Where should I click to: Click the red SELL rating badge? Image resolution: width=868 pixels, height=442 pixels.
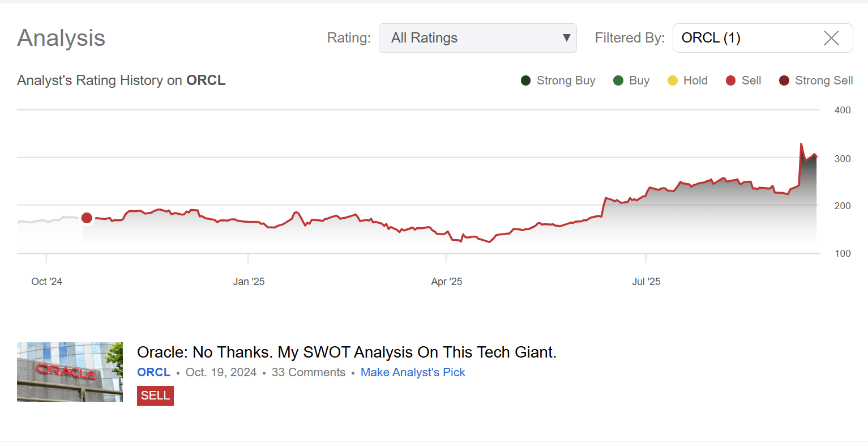click(155, 396)
